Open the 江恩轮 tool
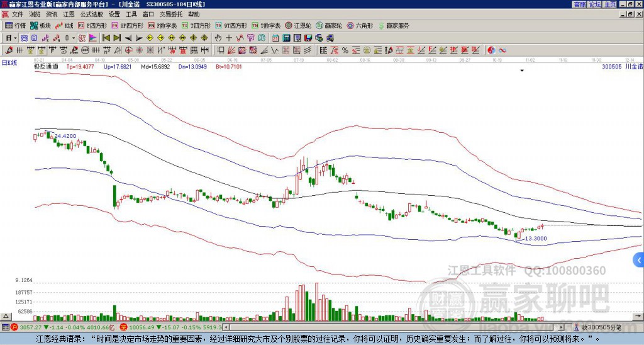 297,25
